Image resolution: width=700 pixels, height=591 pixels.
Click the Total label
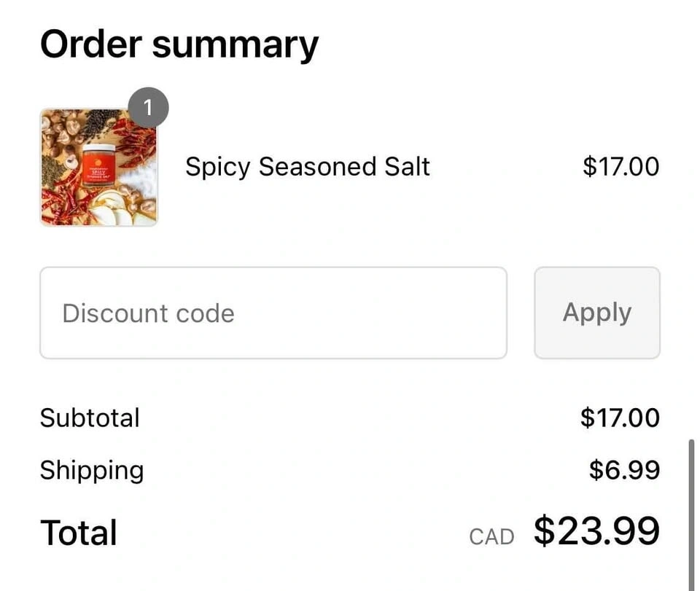click(78, 532)
